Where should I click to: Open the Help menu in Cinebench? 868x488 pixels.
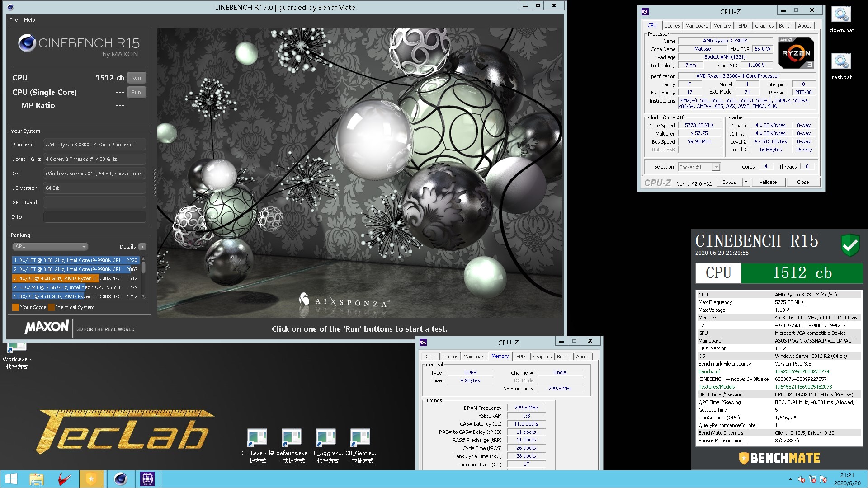click(x=29, y=20)
